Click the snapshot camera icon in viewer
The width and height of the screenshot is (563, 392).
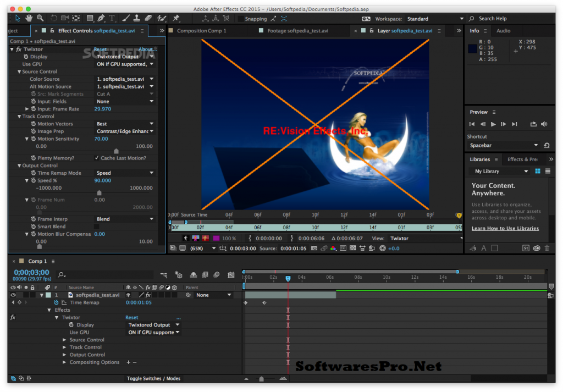tap(314, 249)
